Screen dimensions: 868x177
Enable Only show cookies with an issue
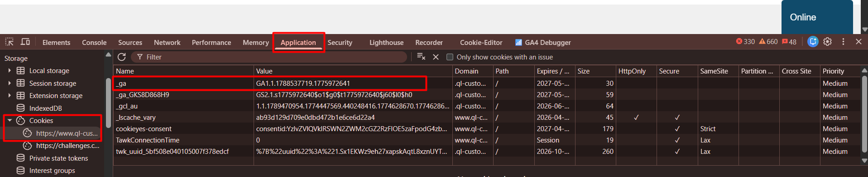pyautogui.click(x=450, y=57)
